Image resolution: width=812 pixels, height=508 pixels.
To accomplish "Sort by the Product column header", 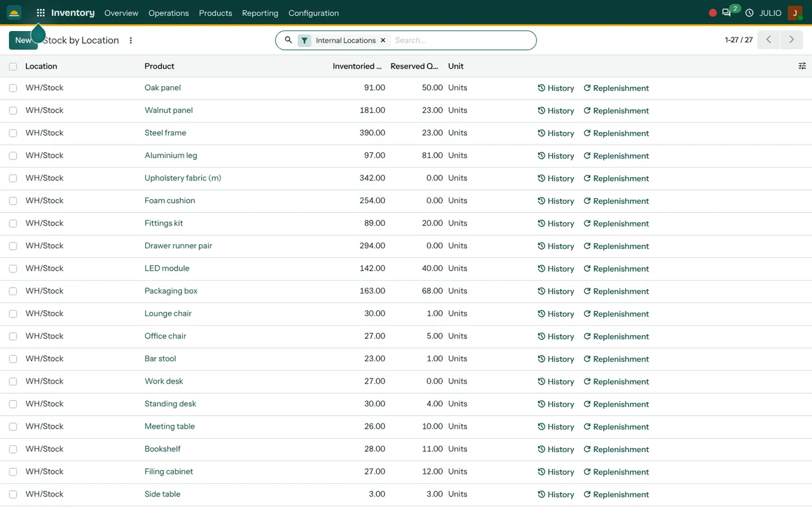I will click(159, 66).
